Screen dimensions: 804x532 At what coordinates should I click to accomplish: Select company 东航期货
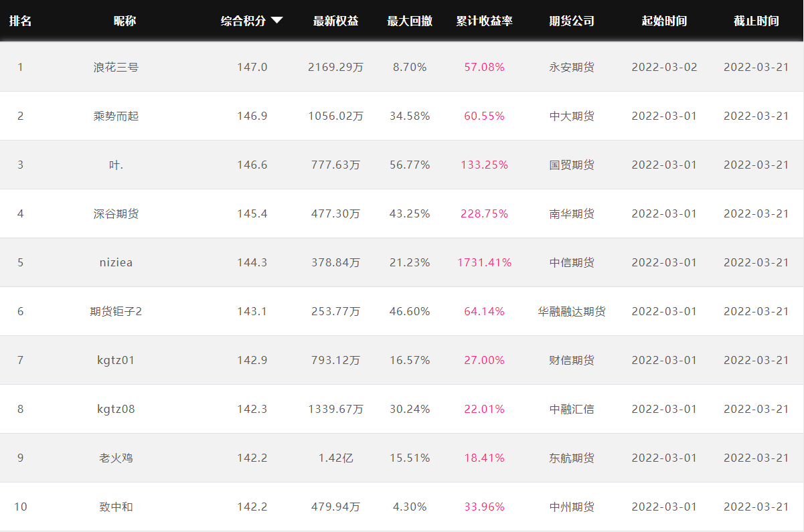tap(572, 458)
